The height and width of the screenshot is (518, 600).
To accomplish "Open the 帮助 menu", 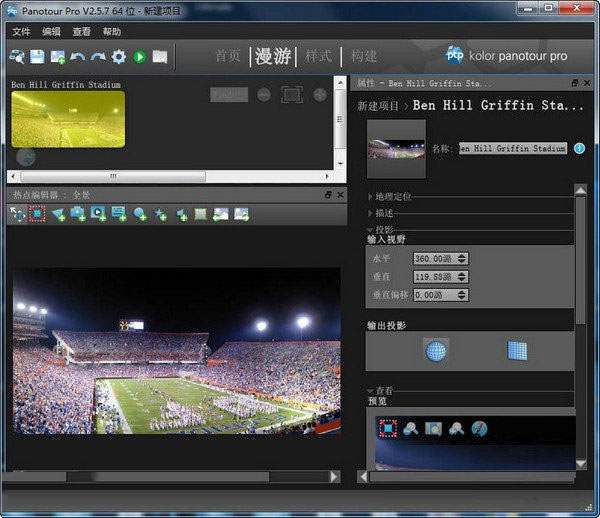I will [112, 31].
